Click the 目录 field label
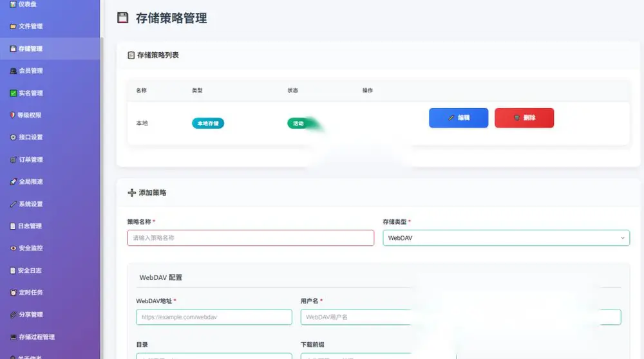The height and width of the screenshot is (359, 644). tap(142, 345)
